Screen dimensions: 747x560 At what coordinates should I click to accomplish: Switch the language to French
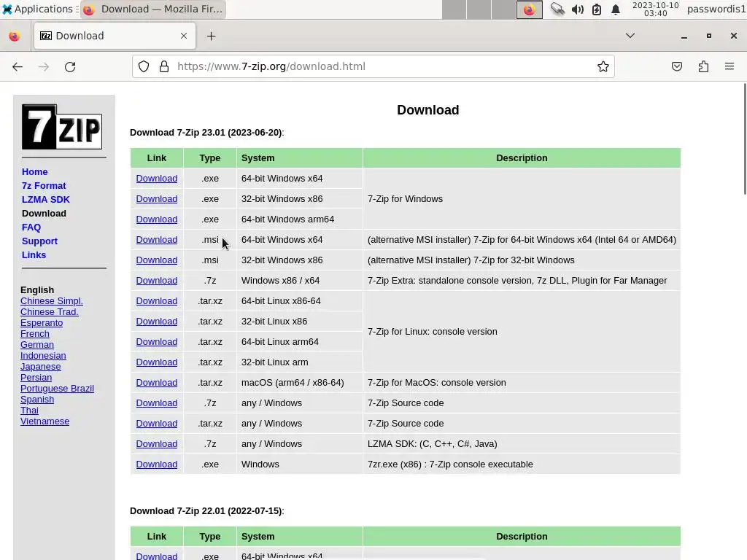(x=35, y=334)
